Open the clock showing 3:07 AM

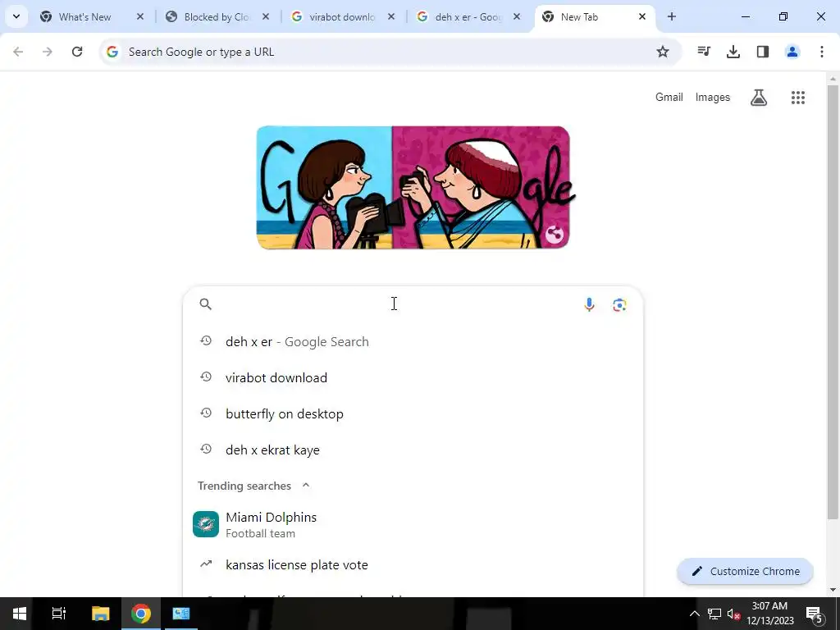[770, 614]
